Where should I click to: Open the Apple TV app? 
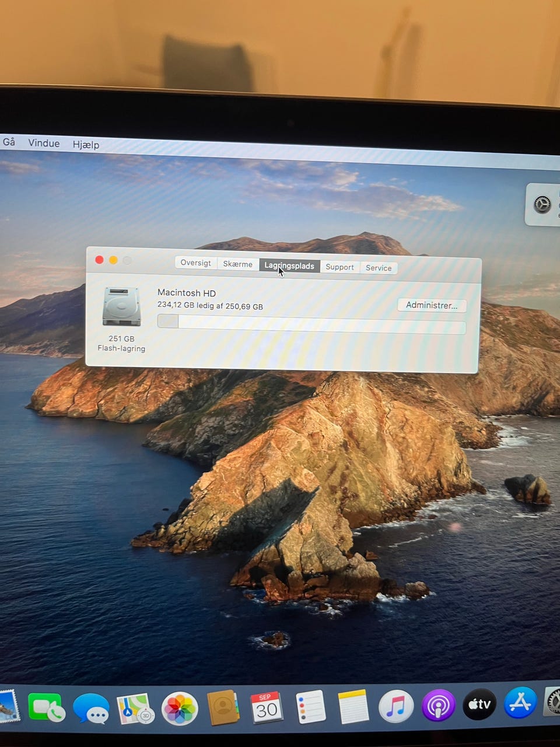click(480, 704)
